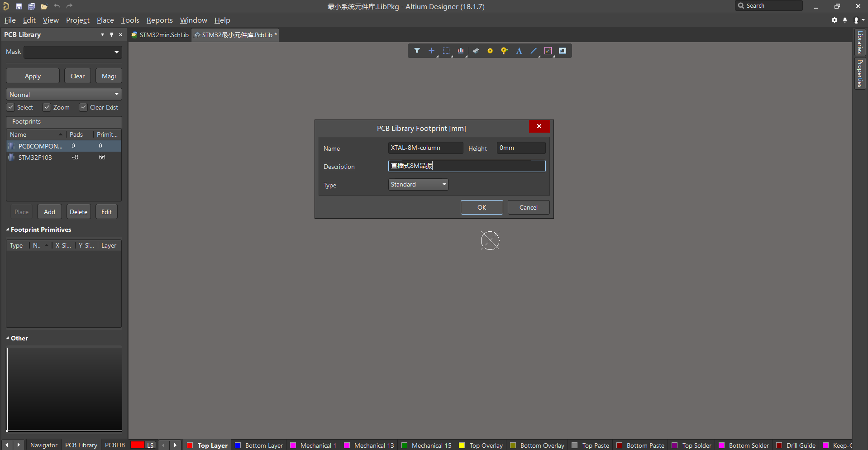Close the PCB Library panel
This screenshot has height=450, width=868.
(x=120, y=34)
